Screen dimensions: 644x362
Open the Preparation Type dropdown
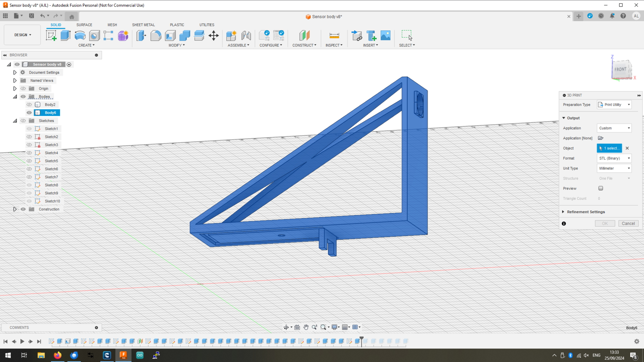pos(614,105)
